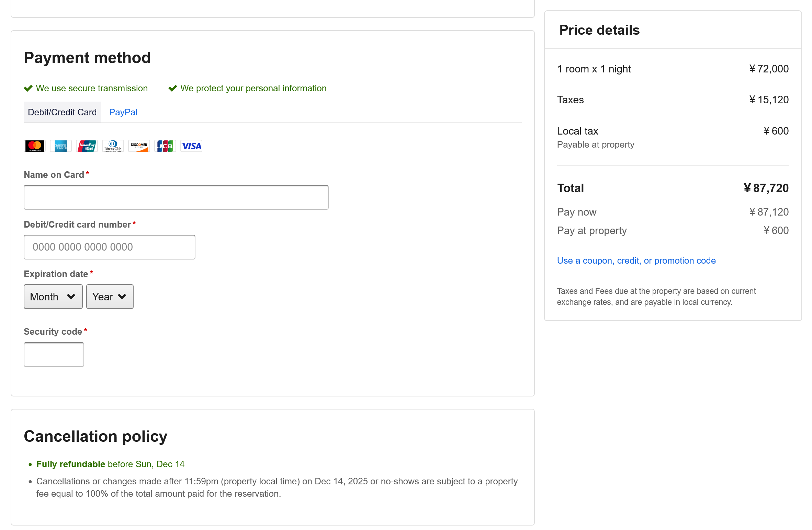The width and height of the screenshot is (812, 530).
Task: Open the coupon, credit, or promotion code link
Action: click(x=636, y=261)
